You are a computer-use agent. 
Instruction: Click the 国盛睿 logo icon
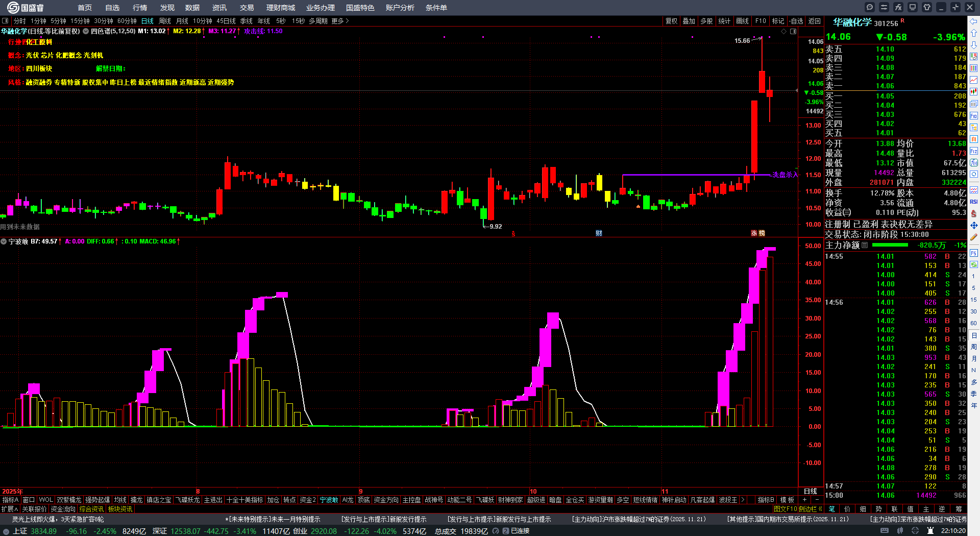click(13, 8)
